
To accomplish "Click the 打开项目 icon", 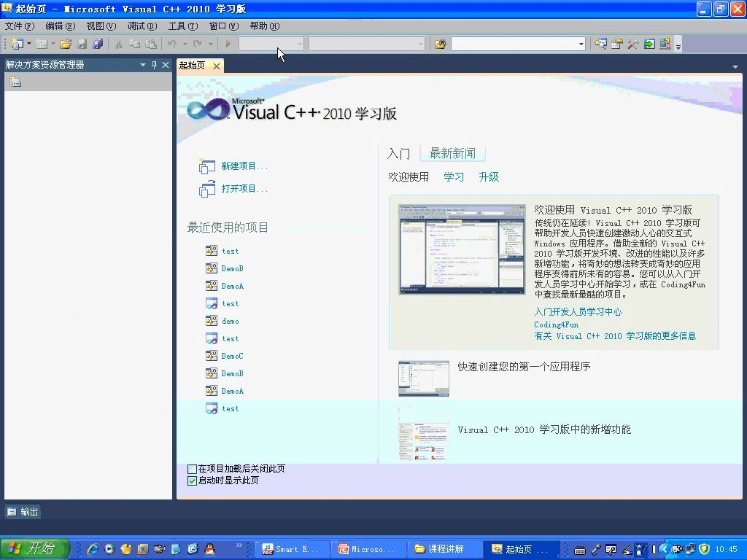I will [x=206, y=189].
